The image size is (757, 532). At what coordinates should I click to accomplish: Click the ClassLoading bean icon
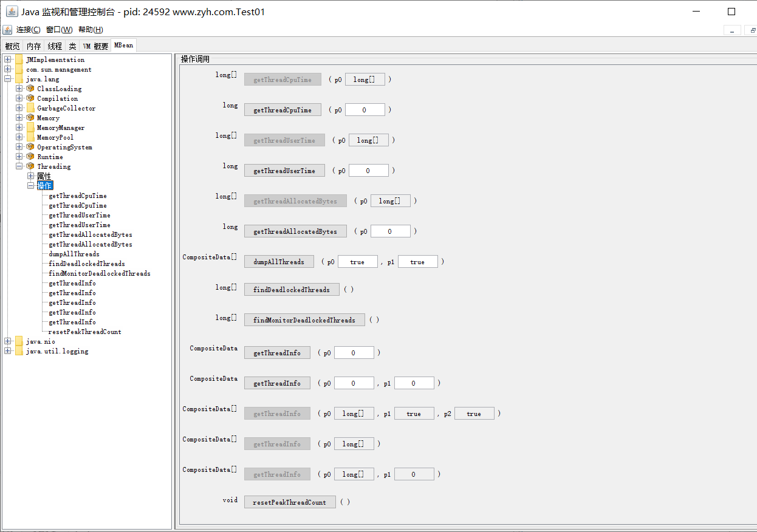click(30, 89)
